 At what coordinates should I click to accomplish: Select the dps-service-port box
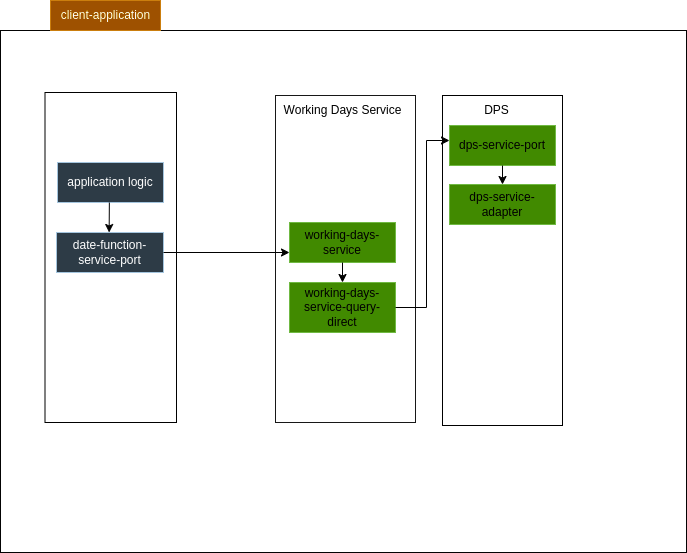pos(502,145)
